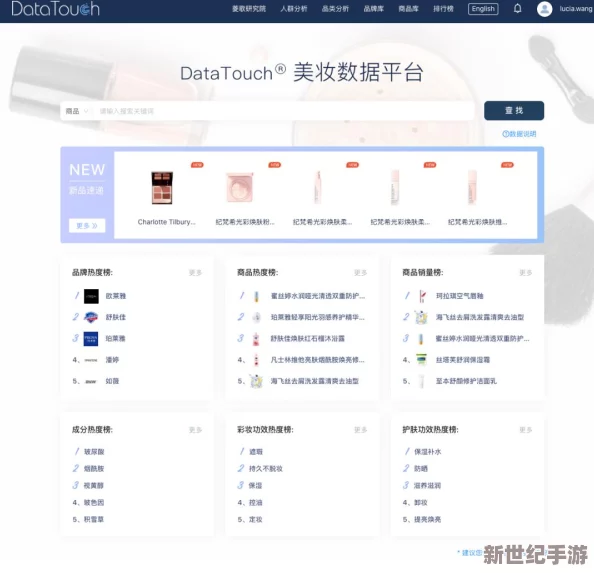
Task: Open the notifications bell icon
Action: (517, 8)
